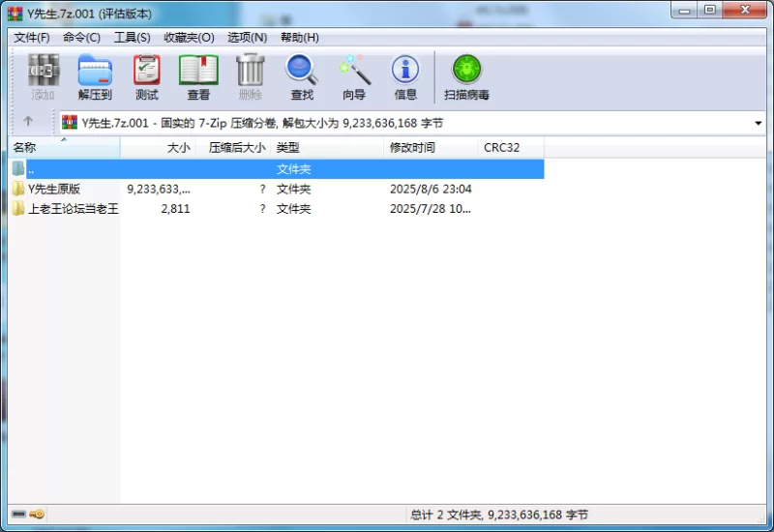Click the date 2025/8/6 23:04

[x=431, y=189]
